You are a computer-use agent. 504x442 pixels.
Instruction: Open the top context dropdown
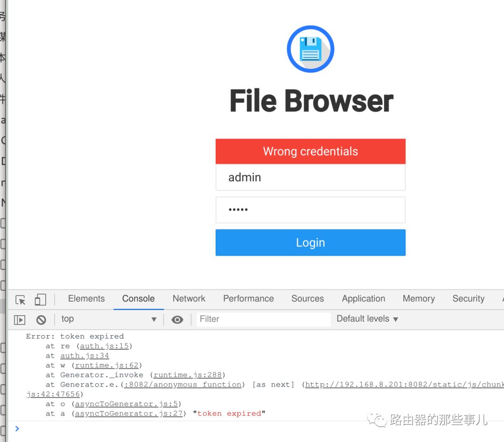[x=109, y=319]
